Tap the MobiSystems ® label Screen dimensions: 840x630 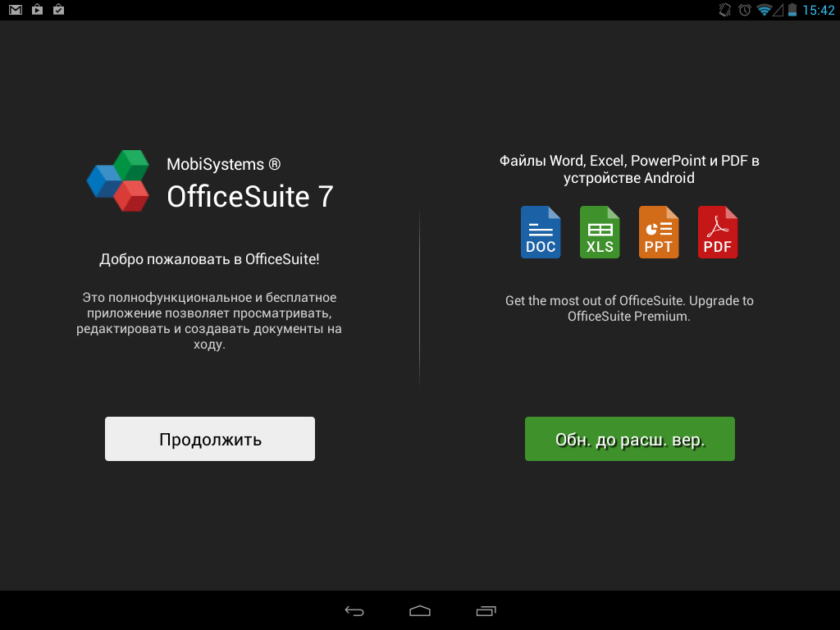pyautogui.click(x=223, y=164)
